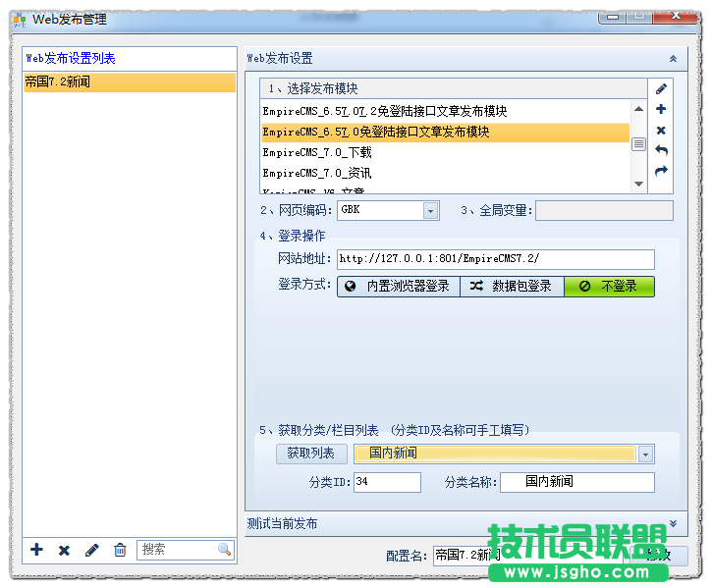Image resolution: width=711 pixels, height=588 pixels.
Task: Expand the 测试当前发布 section
Action: (x=673, y=524)
